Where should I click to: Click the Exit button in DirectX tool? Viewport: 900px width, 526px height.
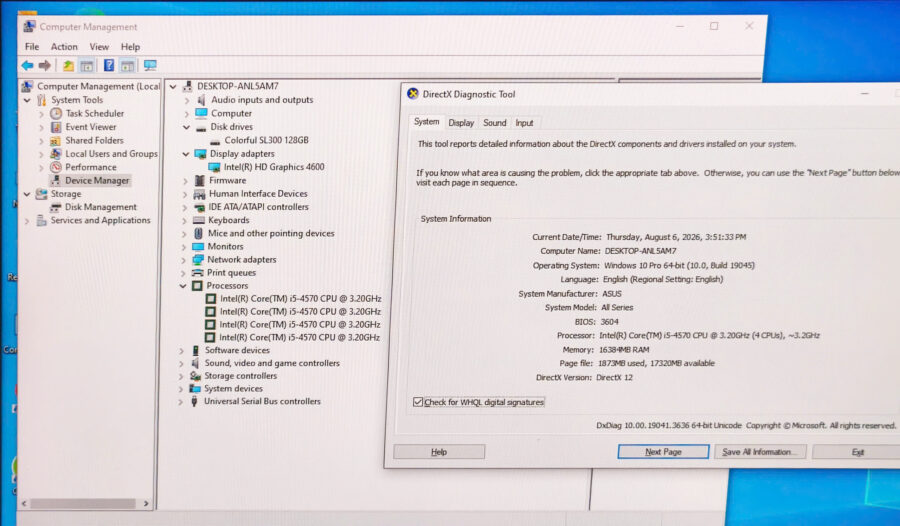pyautogui.click(x=857, y=452)
